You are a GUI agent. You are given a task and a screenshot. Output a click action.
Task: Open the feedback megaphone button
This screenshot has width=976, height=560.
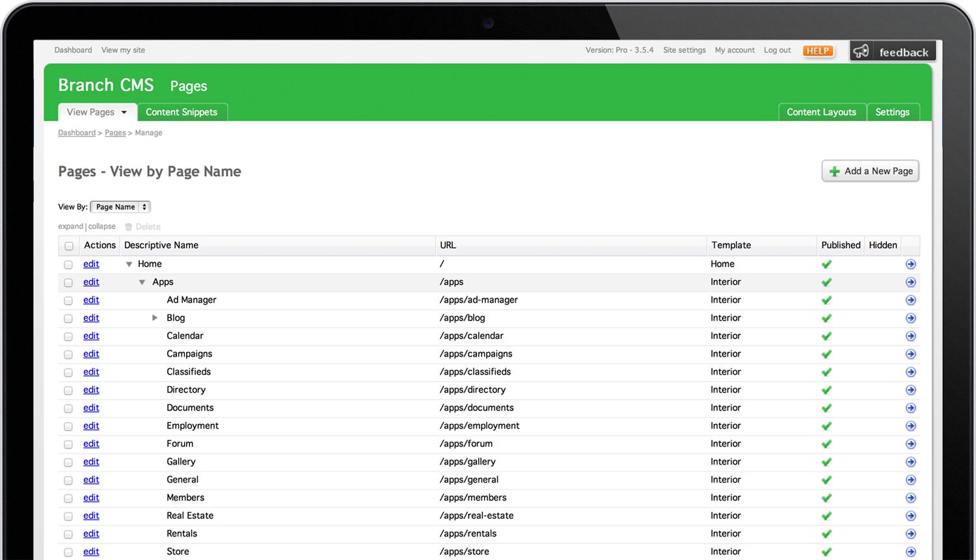pos(892,51)
